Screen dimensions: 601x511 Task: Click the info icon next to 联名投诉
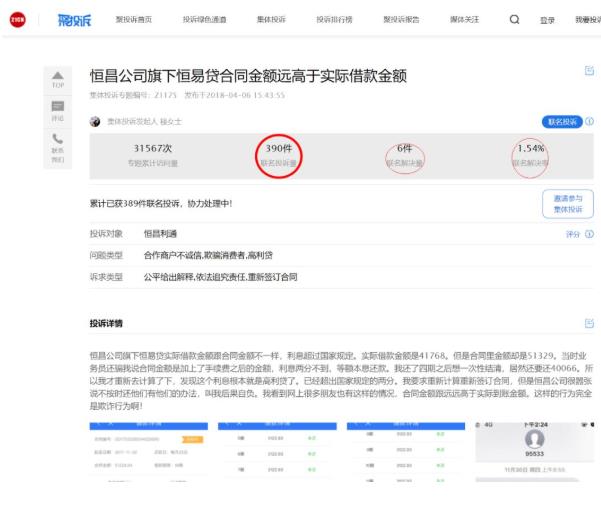click(590, 122)
